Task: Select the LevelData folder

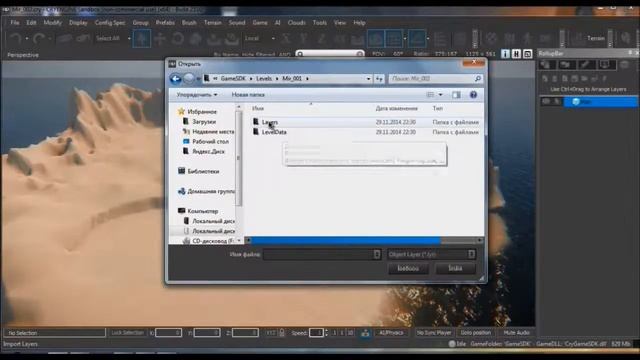Action: click(x=274, y=132)
